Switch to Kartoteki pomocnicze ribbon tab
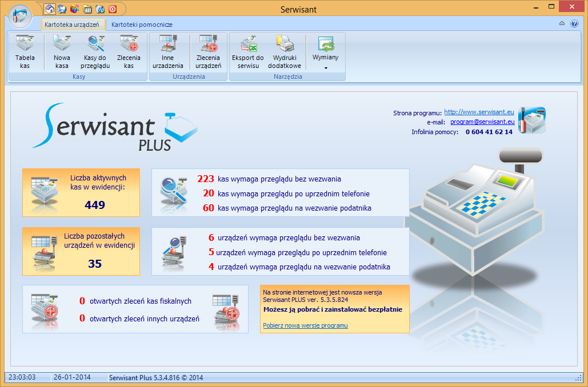This screenshot has width=588, height=387. click(x=142, y=25)
